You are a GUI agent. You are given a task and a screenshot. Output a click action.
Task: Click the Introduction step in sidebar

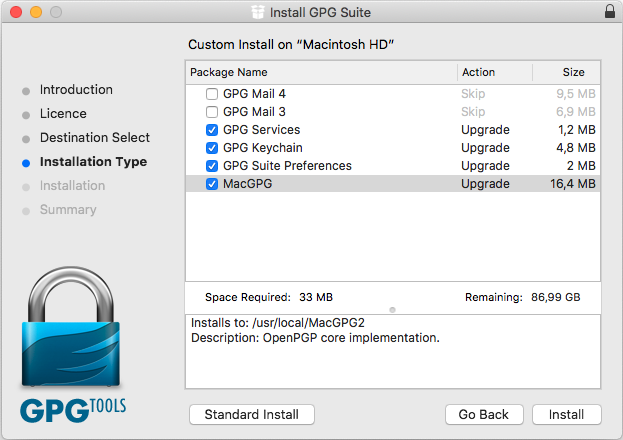pos(76,90)
